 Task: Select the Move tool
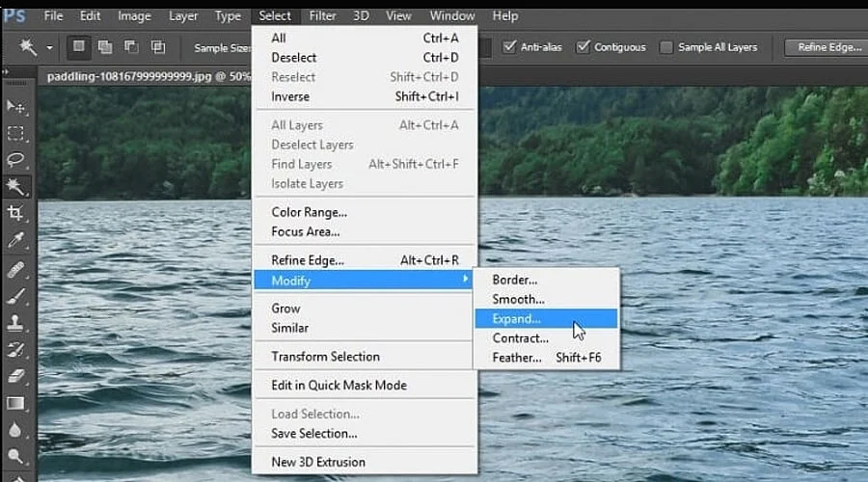click(x=15, y=106)
